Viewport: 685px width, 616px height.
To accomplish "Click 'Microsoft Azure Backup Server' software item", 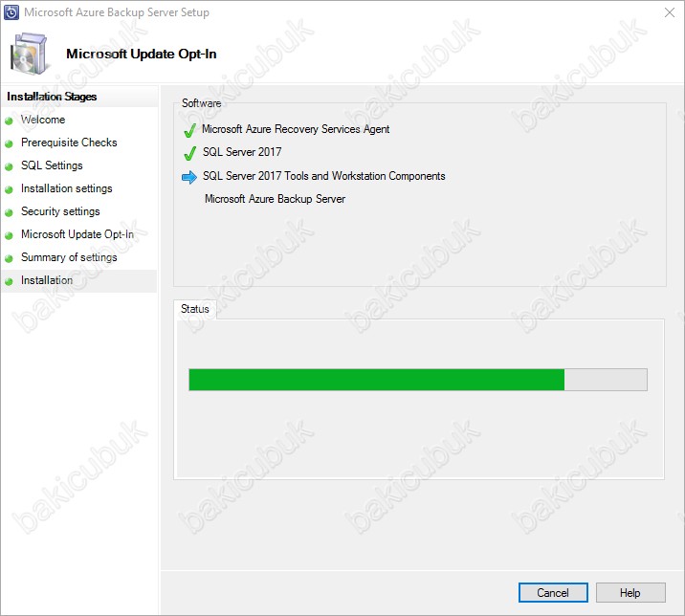I will pos(275,199).
